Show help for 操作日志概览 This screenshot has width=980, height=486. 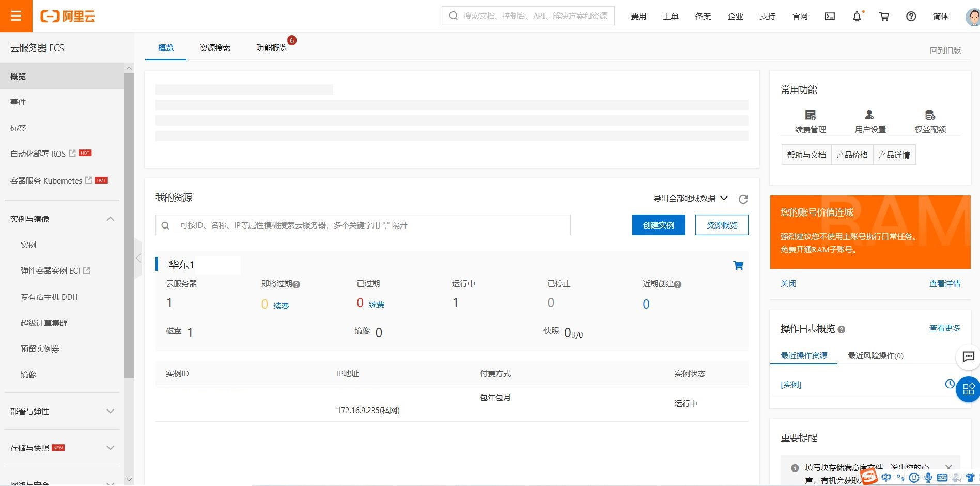[x=842, y=329]
